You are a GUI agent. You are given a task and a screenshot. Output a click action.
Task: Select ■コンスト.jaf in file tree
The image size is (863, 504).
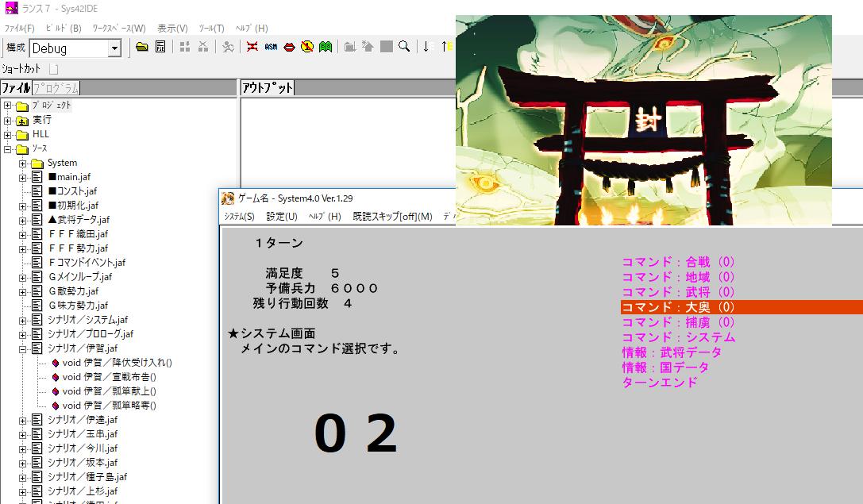72,191
